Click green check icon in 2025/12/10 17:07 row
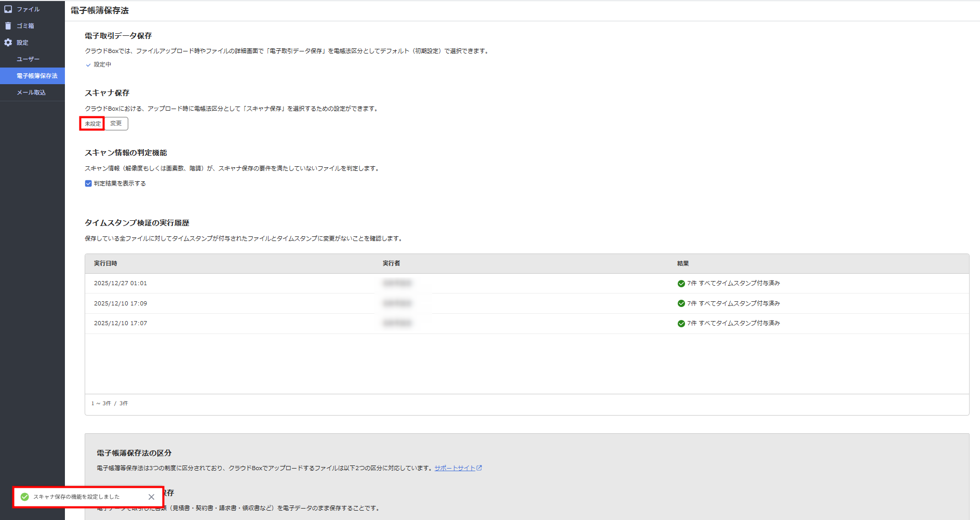 (681, 324)
